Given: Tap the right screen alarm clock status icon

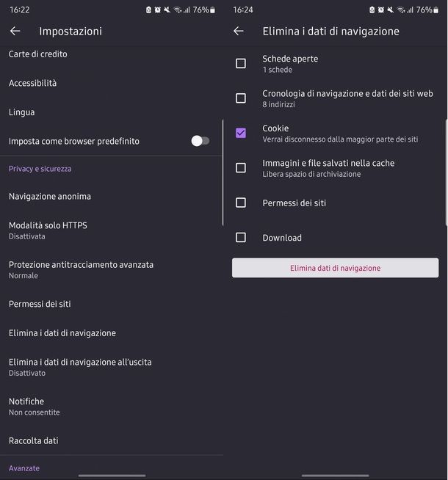Looking at the screenshot, I should (x=380, y=10).
